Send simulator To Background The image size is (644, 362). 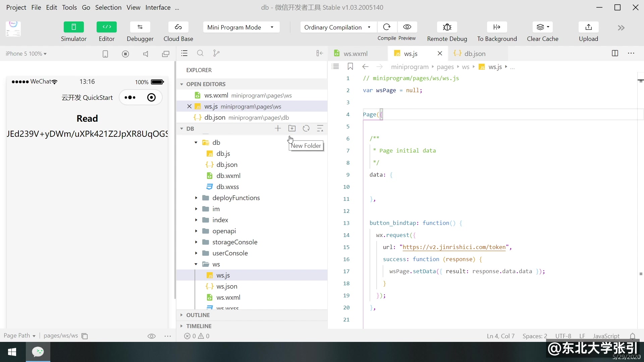pyautogui.click(x=497, y=27)
